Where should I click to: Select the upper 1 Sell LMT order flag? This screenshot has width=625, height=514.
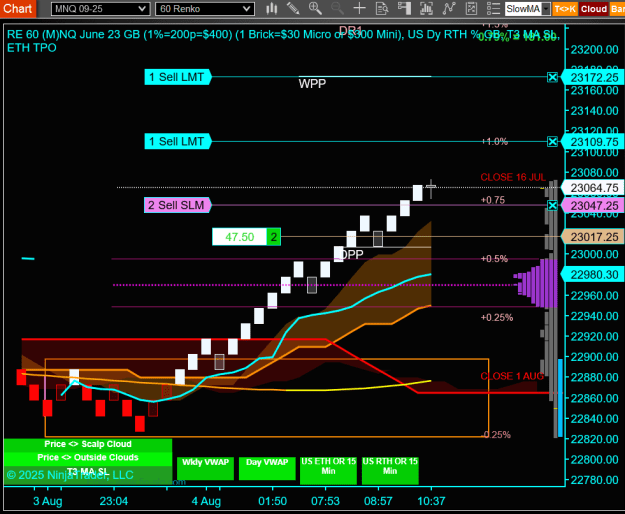178,77
